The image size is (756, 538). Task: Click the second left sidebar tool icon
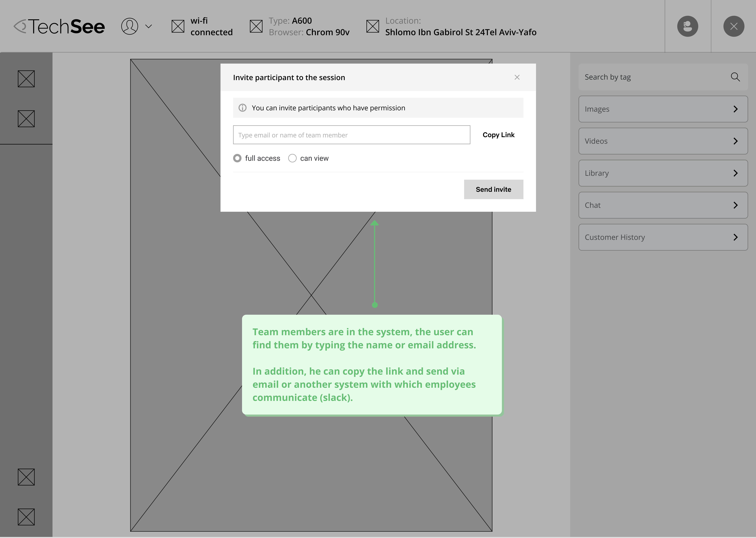click(x=26, y=119)
